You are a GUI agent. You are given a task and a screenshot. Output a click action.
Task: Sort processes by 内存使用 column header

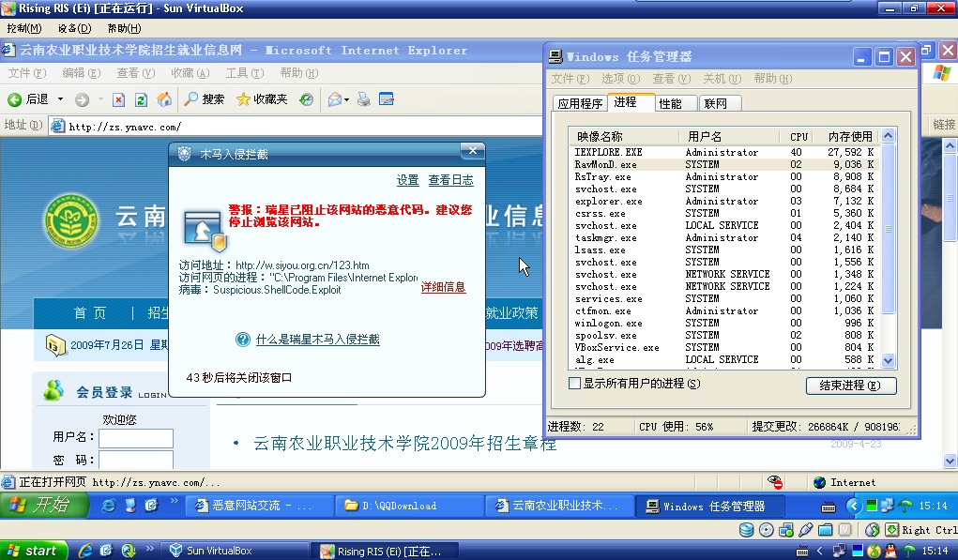click(x=848, y=136)
